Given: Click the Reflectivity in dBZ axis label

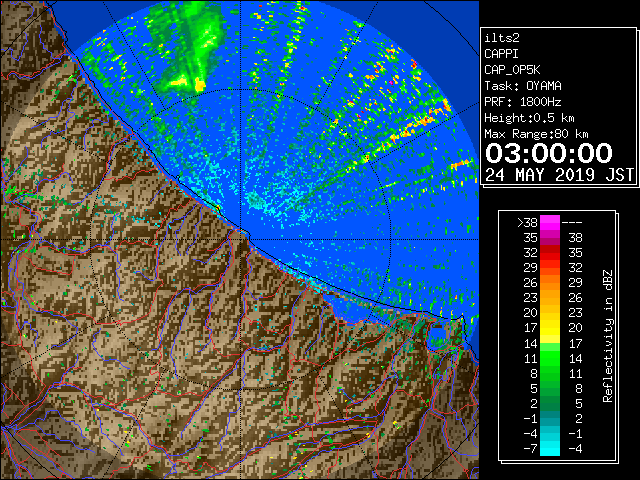Looking at the screenshot, I should 608,336.
